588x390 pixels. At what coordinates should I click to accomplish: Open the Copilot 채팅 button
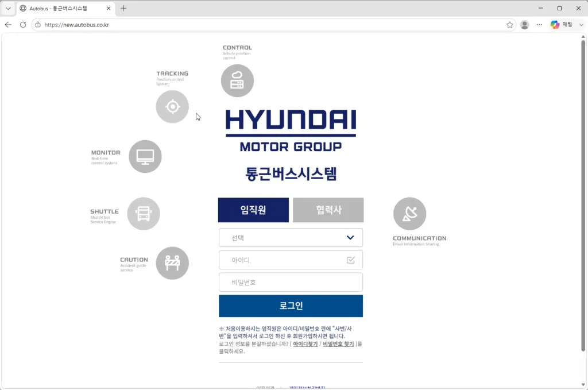(x=562, y=25)
